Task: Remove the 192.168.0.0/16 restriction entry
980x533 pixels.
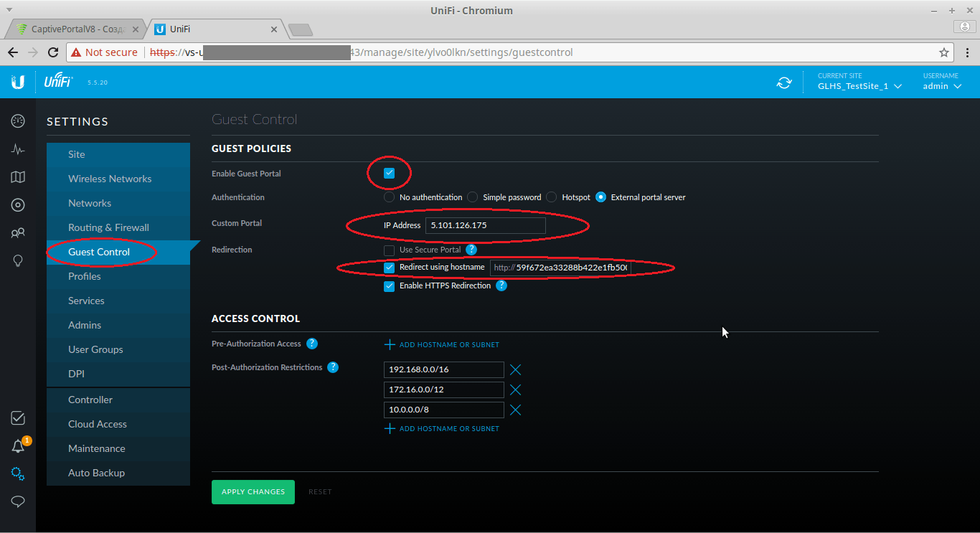Action: point(515,370)
